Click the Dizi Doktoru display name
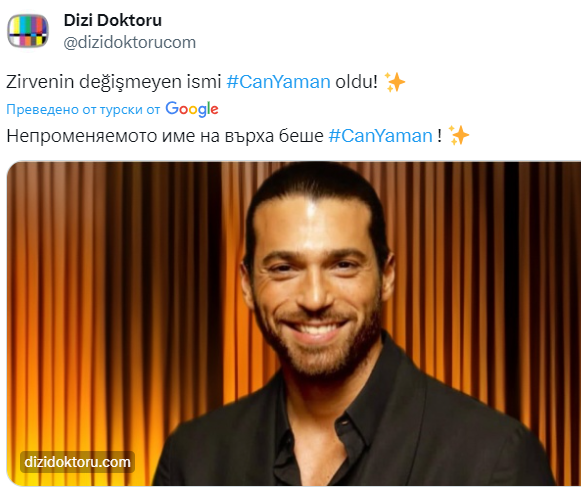The image size is (581, 492). (x=113, y=20)
